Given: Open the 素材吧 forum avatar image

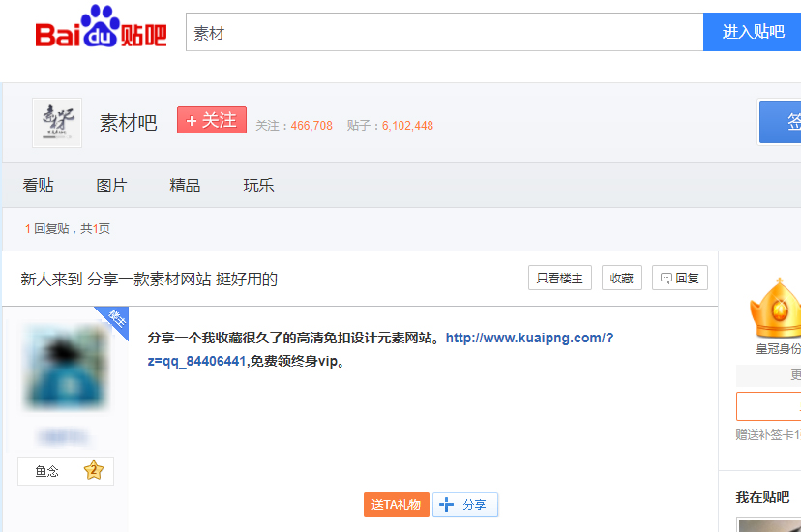Looking at the screenshot, I should click(57, 123).
